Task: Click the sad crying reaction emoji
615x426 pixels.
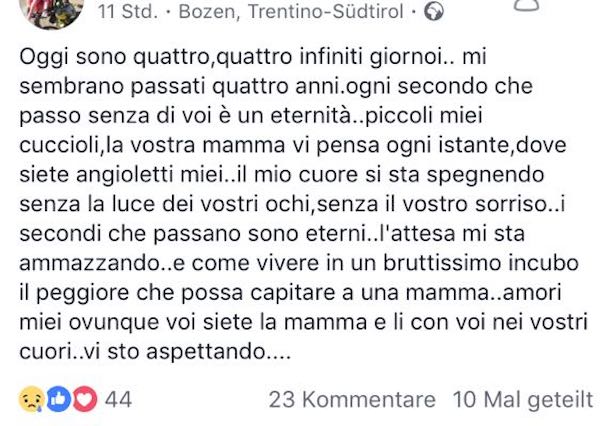Action: point(31,399)
